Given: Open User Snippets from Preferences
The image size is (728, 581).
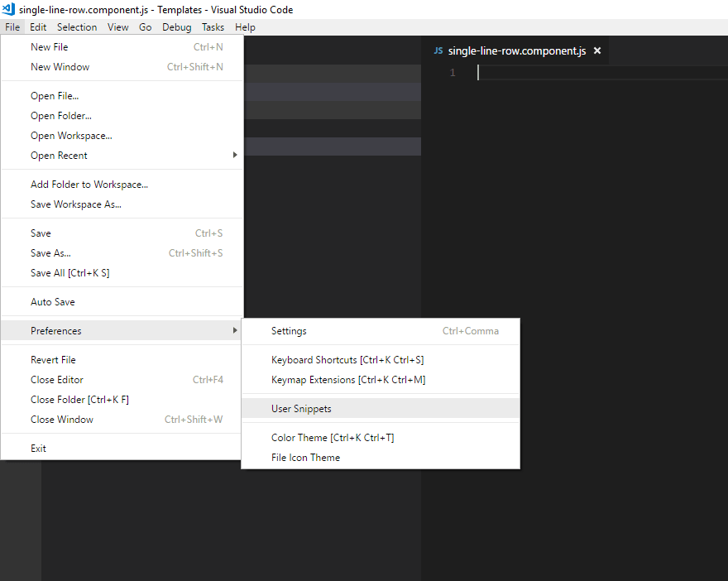Looking at the screenshot, I should (x=301, y=409).
